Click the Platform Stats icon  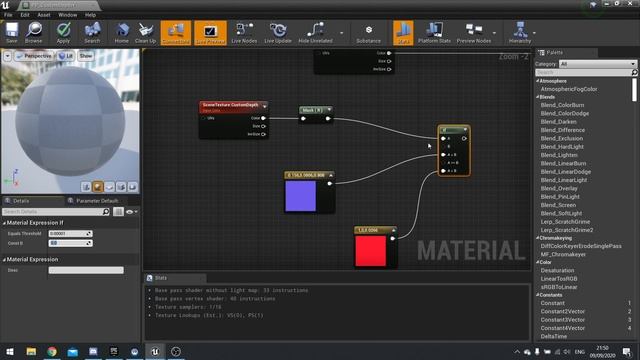[x=434, y=33]
